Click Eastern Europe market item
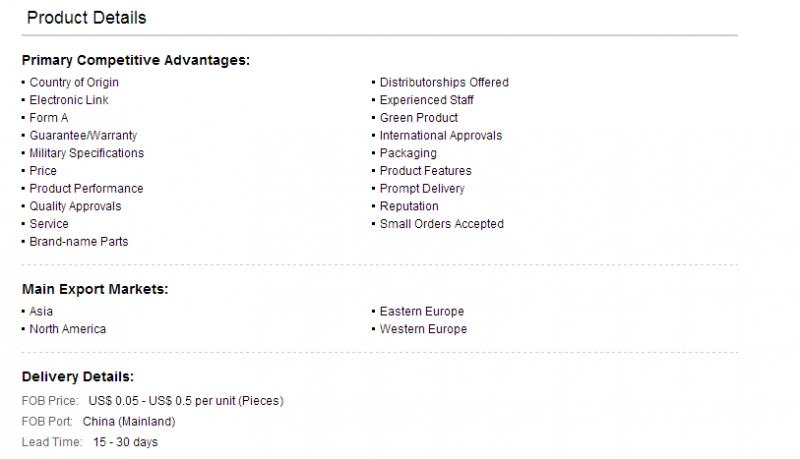 coord(422,312)
